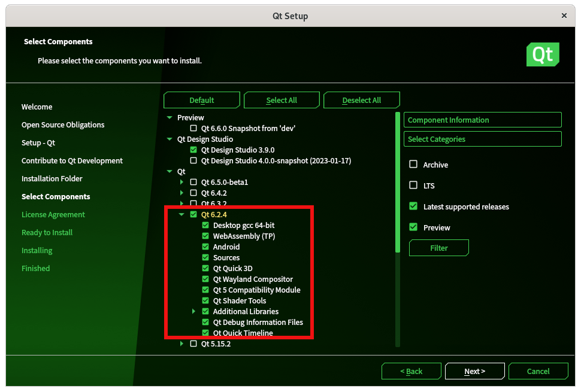The image size is (581, 392).
Task: Disable the Preview category checkbox
Action: (413, 227)
